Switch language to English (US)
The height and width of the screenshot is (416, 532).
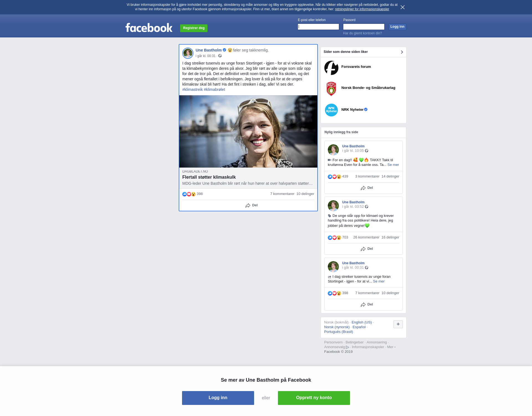(362, 322)
